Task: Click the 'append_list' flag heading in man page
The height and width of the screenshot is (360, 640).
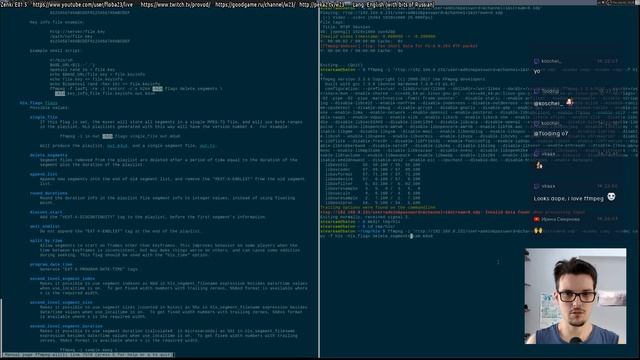Action: pyautogui.click(x=44, y=174)
